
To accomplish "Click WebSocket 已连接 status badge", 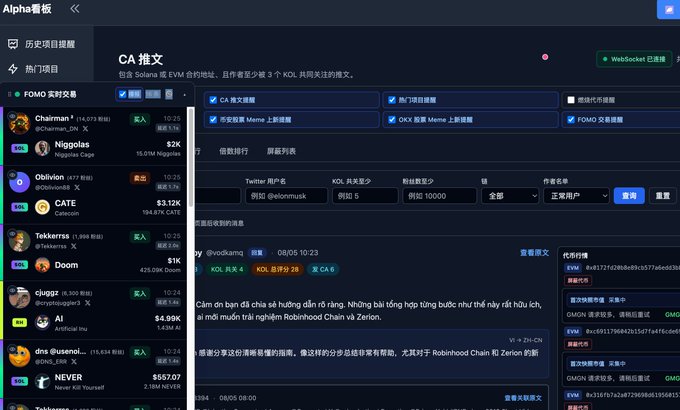I will coord(634,59).
